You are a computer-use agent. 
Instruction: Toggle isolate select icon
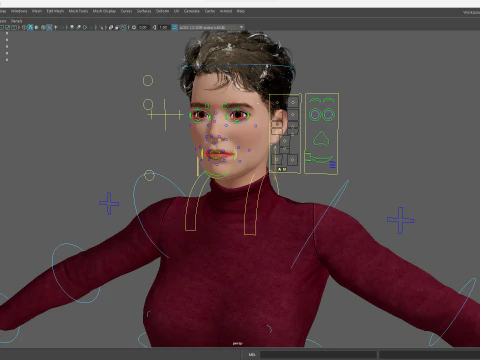101,27
